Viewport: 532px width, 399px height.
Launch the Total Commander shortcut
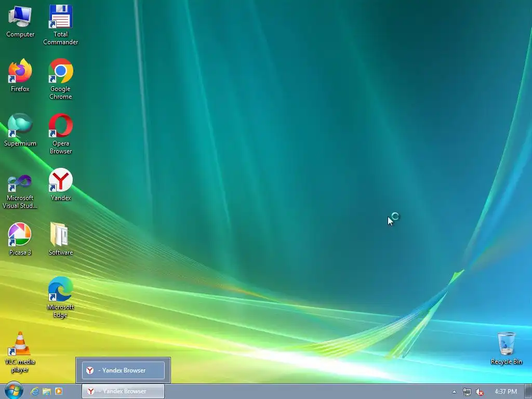click(60, 25)
